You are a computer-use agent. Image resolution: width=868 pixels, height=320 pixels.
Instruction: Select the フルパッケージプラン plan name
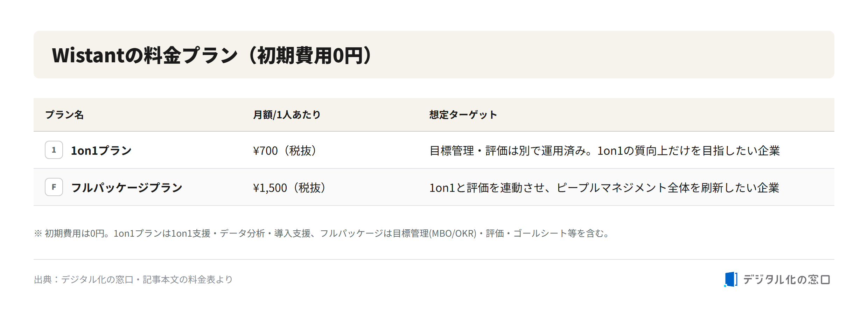pyautogui.click(x=127, y=188)
